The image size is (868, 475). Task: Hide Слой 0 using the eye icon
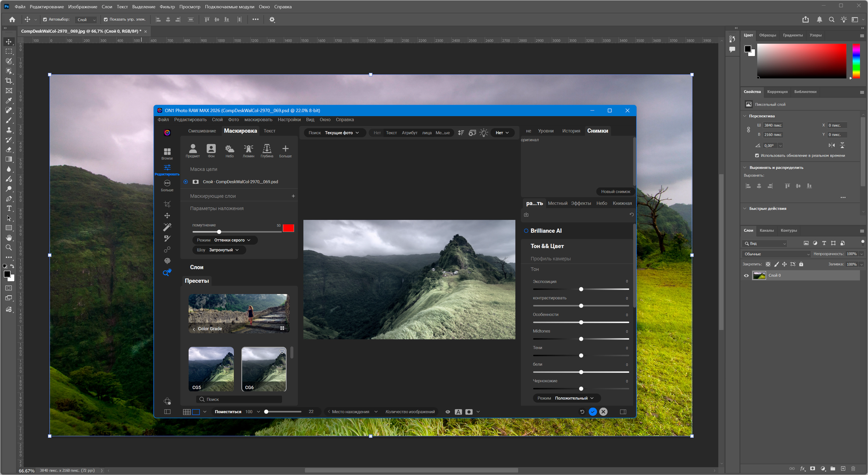pos(746,275)
